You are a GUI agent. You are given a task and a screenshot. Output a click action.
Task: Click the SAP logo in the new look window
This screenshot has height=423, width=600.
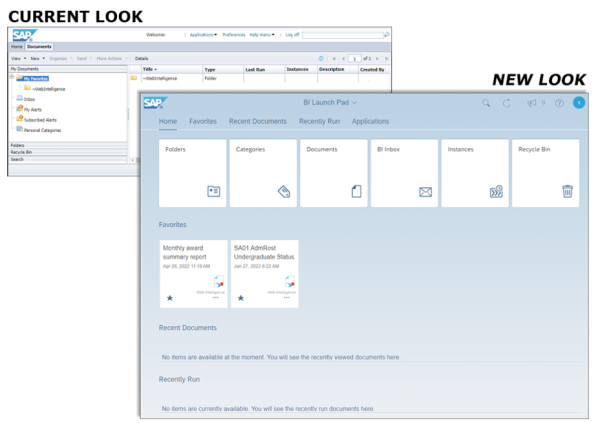coord(155,103)
